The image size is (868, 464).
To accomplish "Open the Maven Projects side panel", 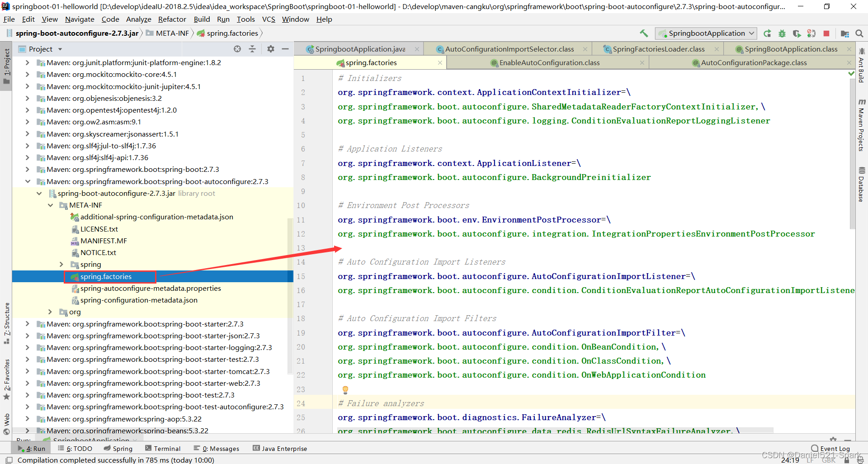I will (x=861, y=125).
